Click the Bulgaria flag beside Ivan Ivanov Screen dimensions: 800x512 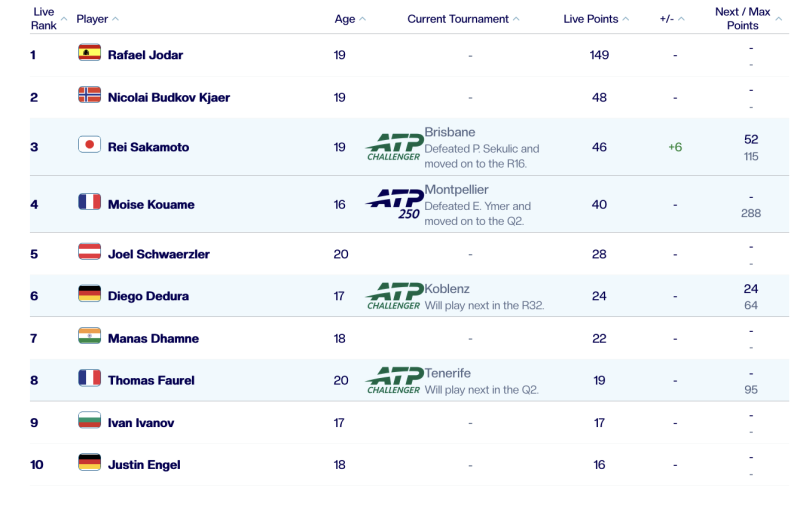tap(89, 422)
